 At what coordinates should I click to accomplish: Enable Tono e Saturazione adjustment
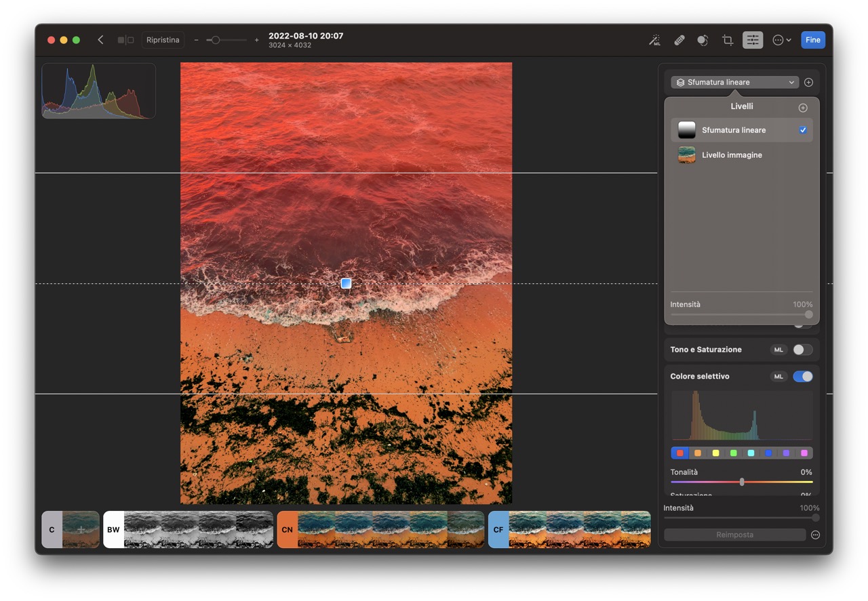(x=803, y=350)
